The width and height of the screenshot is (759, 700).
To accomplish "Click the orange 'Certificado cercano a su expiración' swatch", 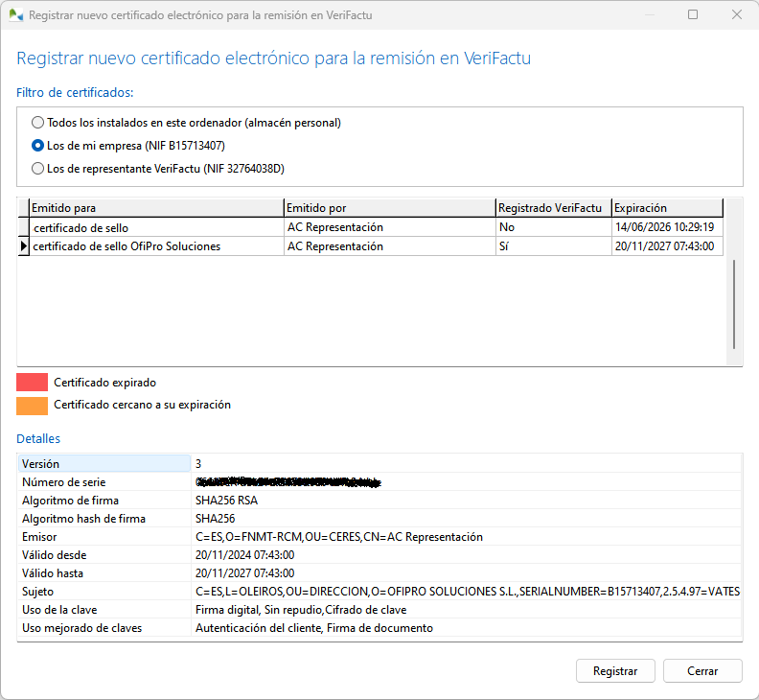I will coord(32,405).
